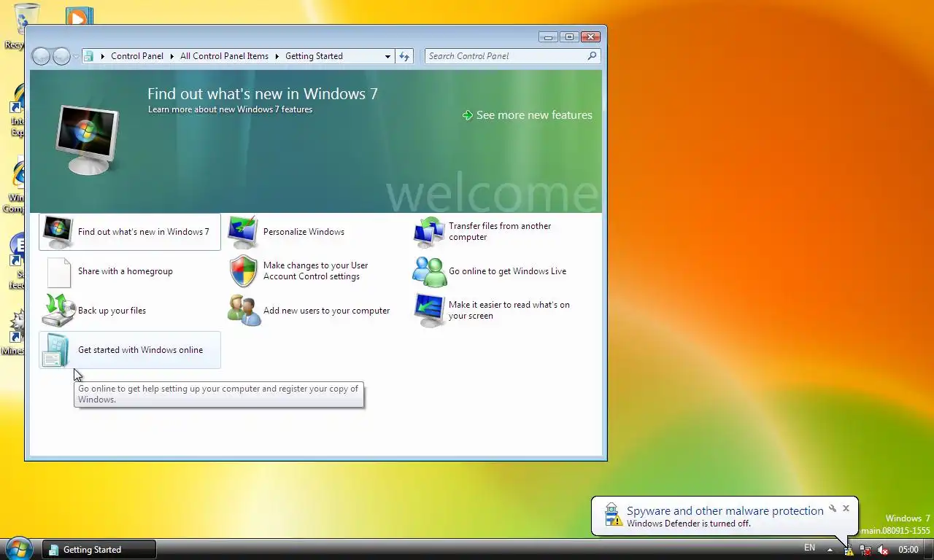Screen dimensions: 934x560
Task: Click the Get started with Windows online icon
Action: (x=55, y=350)
